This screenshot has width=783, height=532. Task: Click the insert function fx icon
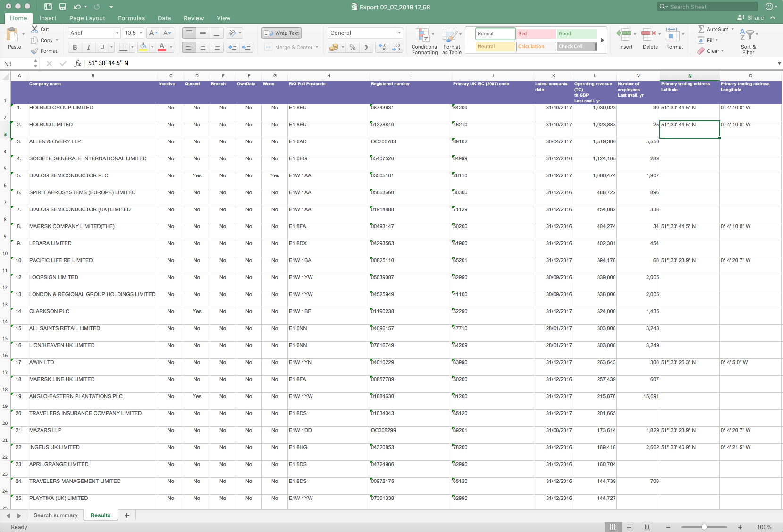click(78, 63)
